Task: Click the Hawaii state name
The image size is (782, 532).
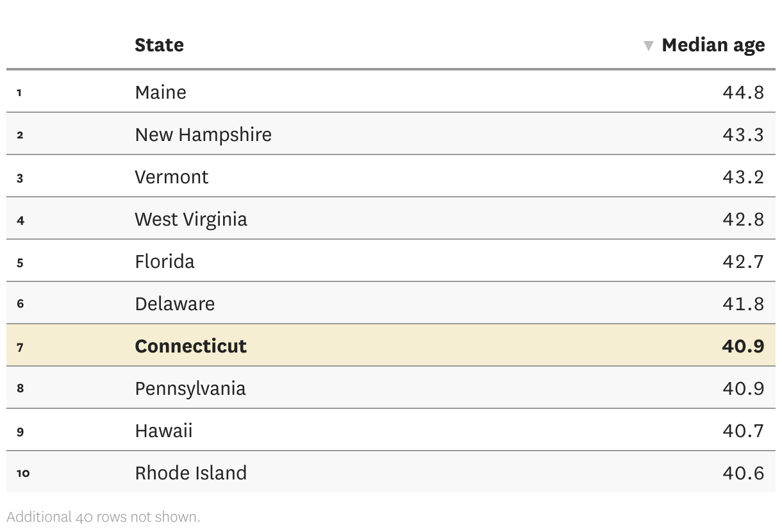Action: tap(163, 431)
